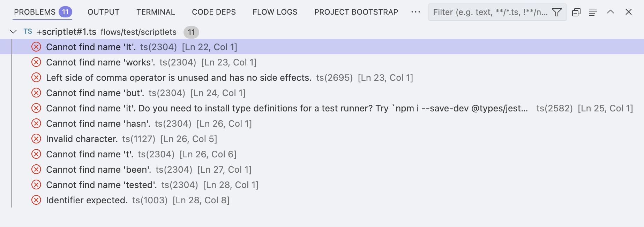
Task: Close the bottom panel
Action: [x=629, y=12]
